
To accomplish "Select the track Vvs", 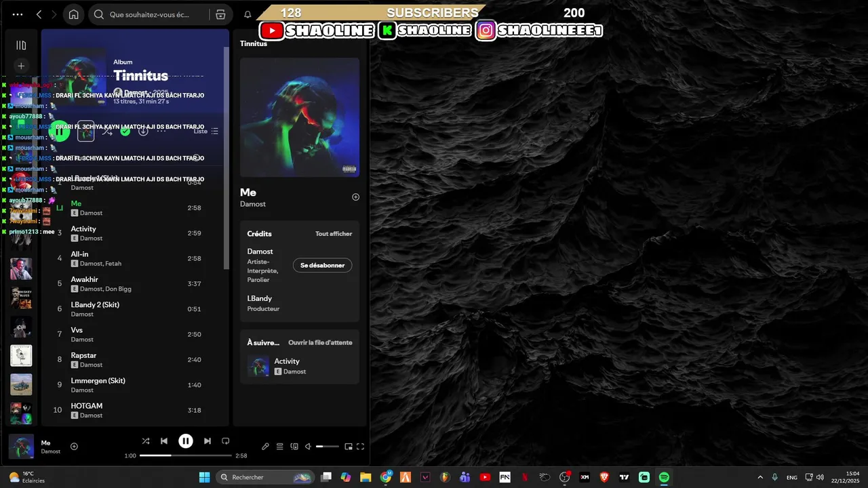I will tap(136, 334).
